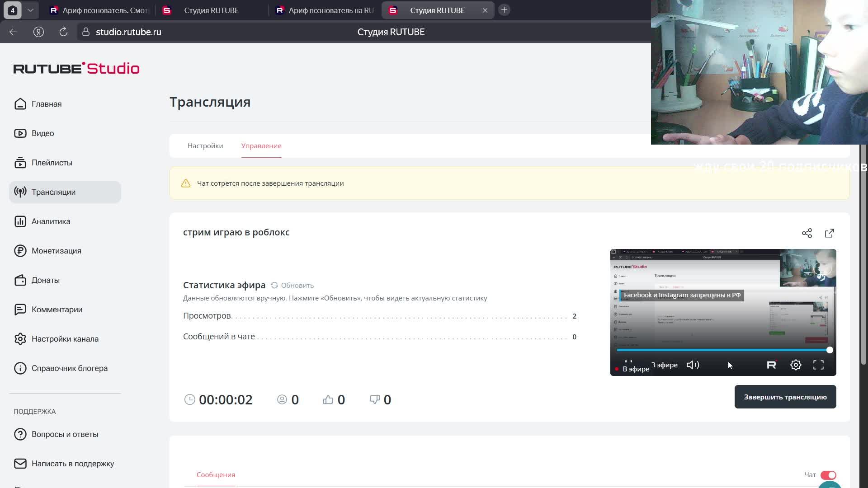Viewport: 868px width, 488px height.
Task: Pause the live stream preview
Action: pyautogui.click(x=628, y=363)
